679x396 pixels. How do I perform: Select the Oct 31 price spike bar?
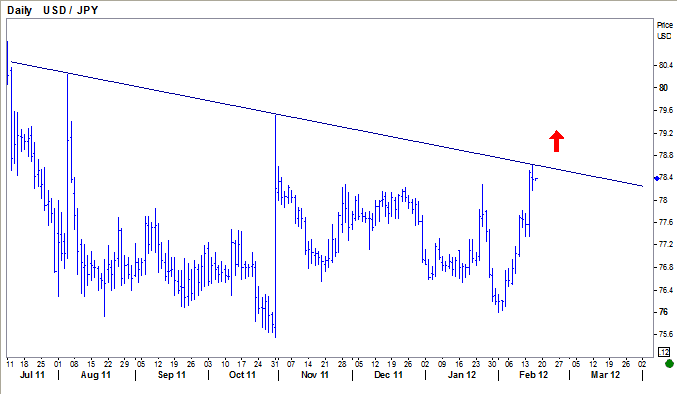click(x=275, y=226)
